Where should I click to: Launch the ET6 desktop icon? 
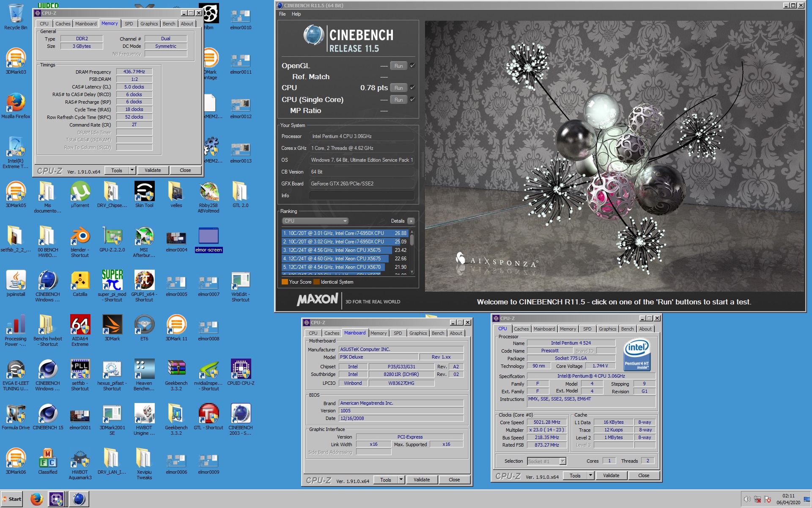point(144,328)
